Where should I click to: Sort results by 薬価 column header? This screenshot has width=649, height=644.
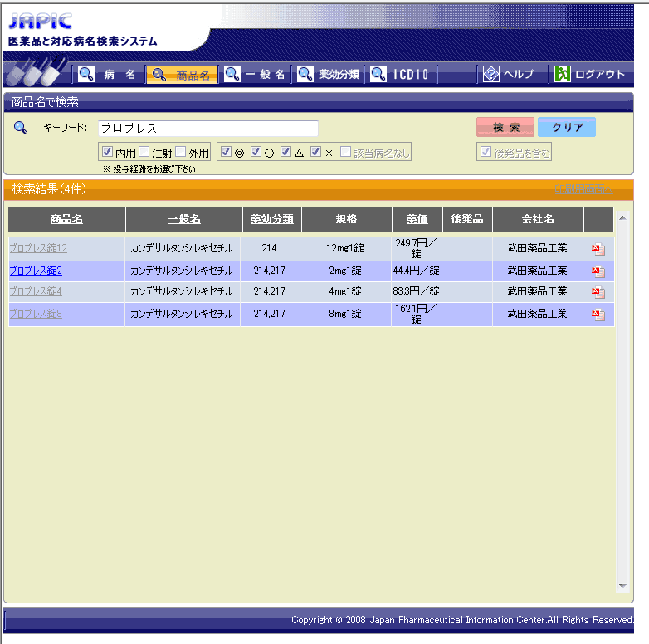pos(417,219)
